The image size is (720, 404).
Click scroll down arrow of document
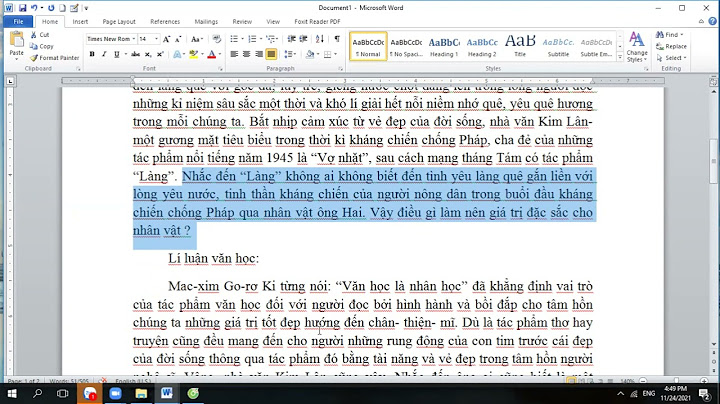click(x=714, y=343)
